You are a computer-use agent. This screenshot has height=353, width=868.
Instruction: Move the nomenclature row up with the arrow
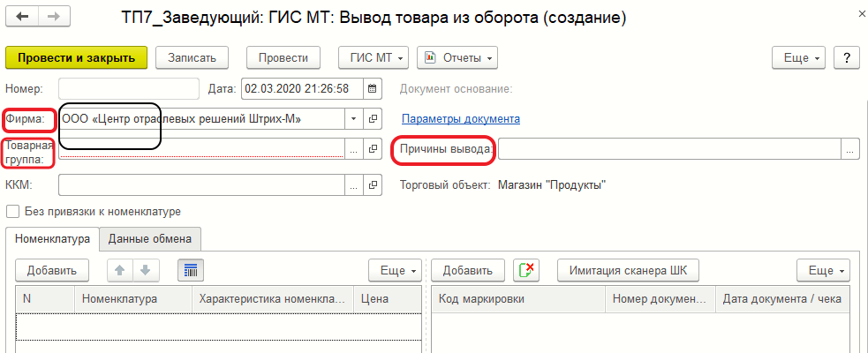pyautogui.click(x=120, y=271)
